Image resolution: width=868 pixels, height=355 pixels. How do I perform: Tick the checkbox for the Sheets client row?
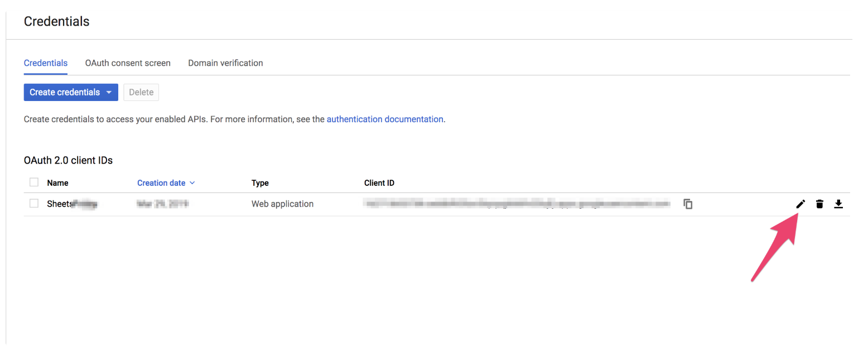[34, 204]
